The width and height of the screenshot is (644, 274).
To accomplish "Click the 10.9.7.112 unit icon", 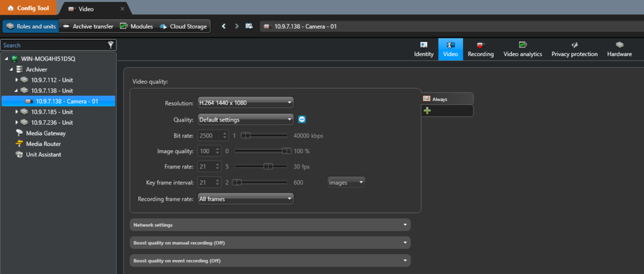I will pos(24,80).
